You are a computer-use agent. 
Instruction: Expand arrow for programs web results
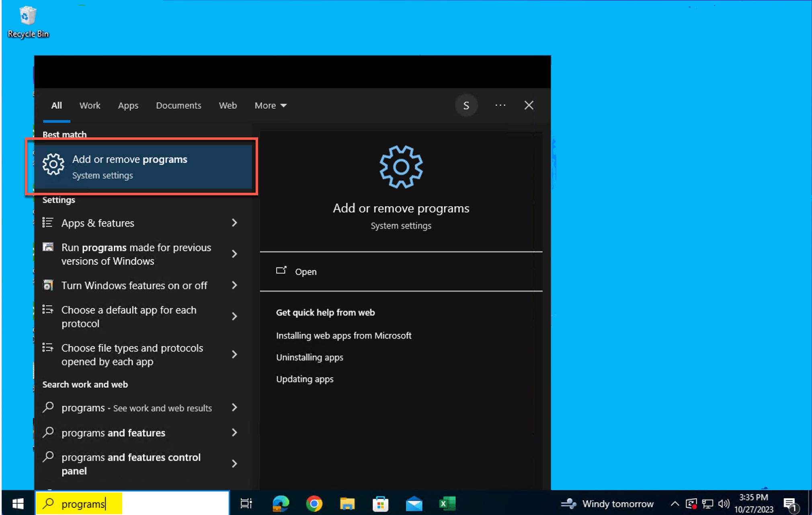[x=235, y=407]
